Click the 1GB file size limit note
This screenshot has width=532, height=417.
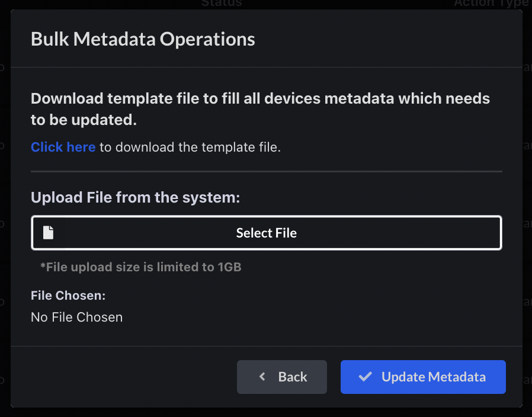[x=141, y=267]
